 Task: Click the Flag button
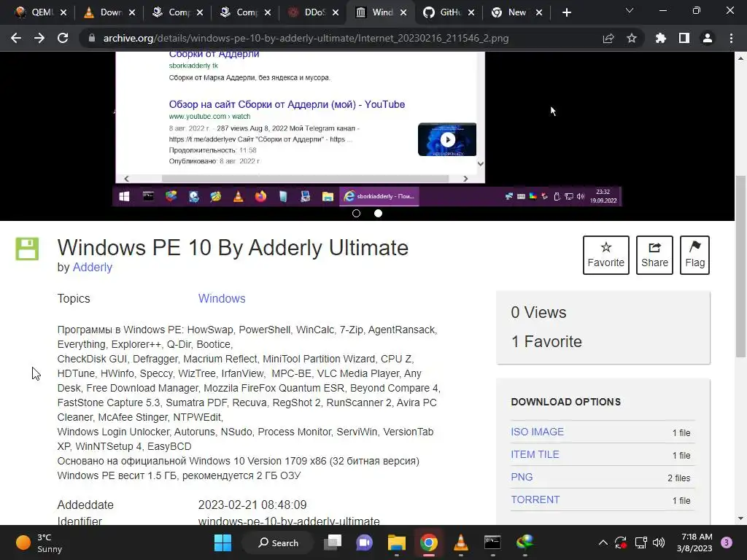pos(694,254)
